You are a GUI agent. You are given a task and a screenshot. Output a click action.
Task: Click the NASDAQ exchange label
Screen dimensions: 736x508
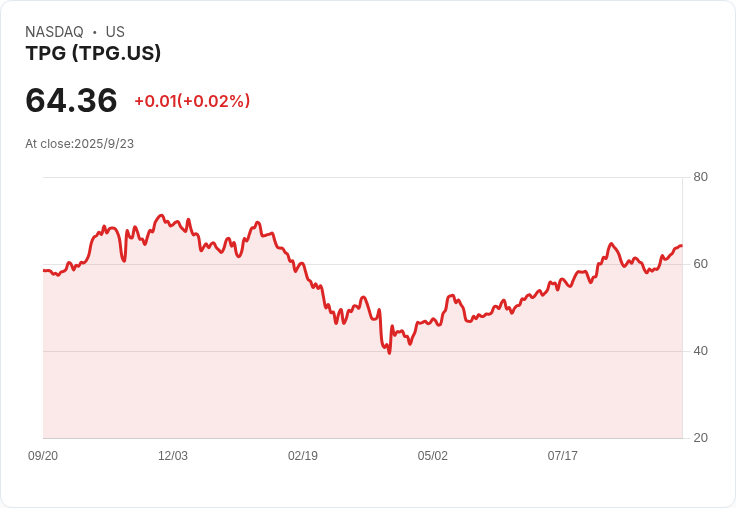[54, 31]
